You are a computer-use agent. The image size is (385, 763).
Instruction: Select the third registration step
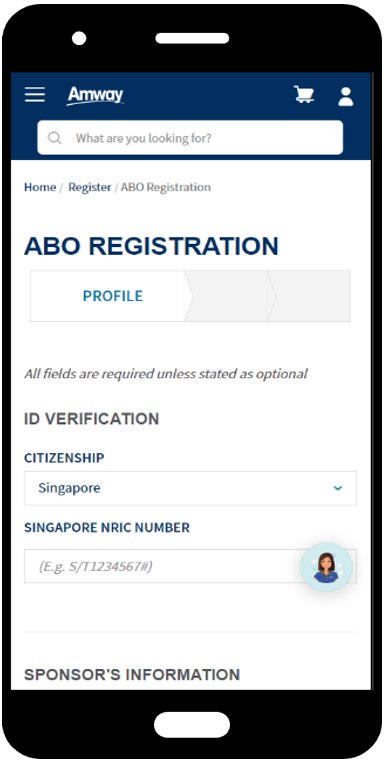(x=312, y=296)
